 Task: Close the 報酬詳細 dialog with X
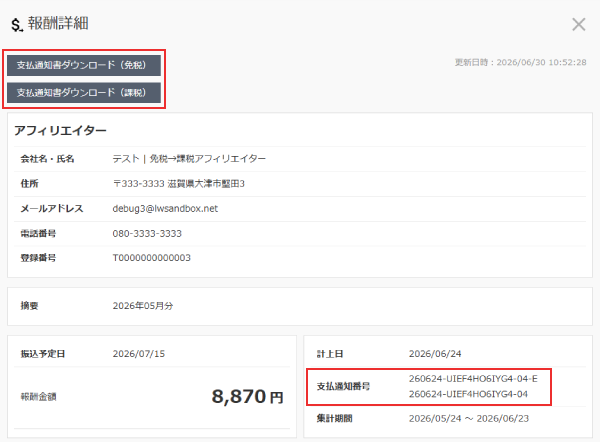(x=579, y=24)
